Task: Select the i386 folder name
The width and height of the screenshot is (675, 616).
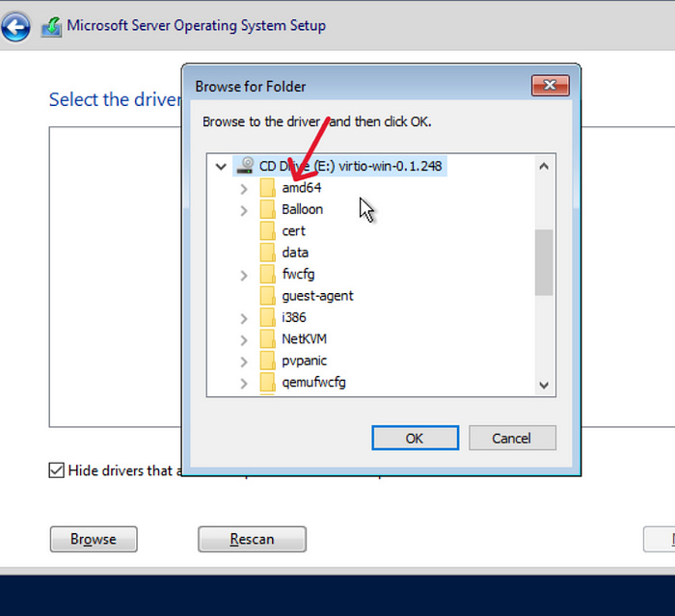Action: point(294,318)
